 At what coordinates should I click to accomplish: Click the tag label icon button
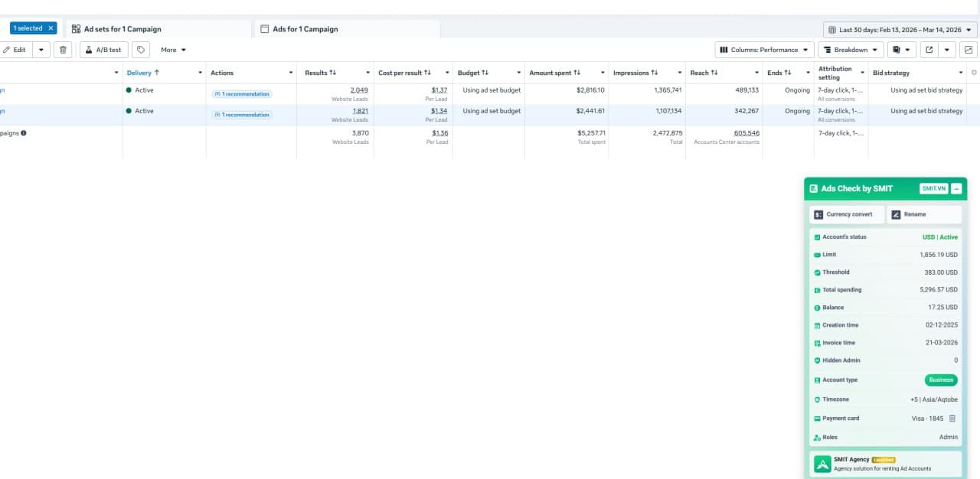tap(140, 50)
